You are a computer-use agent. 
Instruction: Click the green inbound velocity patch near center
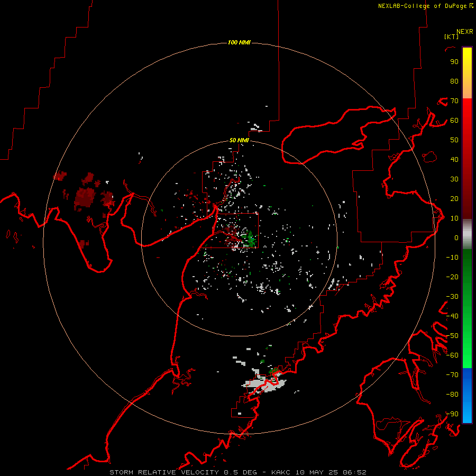(251, 238)
